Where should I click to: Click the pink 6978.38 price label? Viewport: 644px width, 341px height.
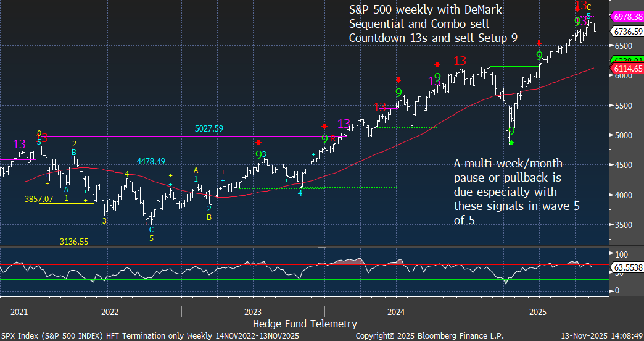626,16
